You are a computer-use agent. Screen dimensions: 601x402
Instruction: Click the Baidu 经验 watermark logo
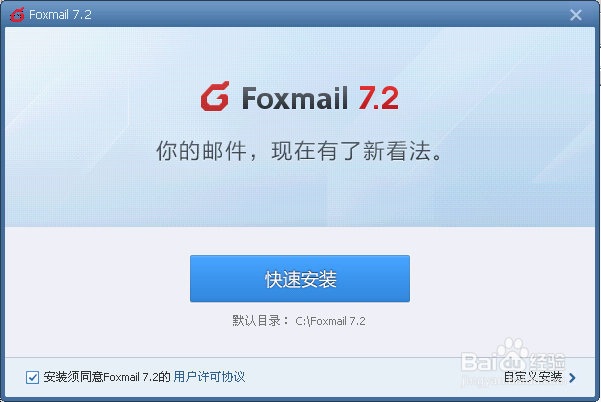tap(513, 356)
